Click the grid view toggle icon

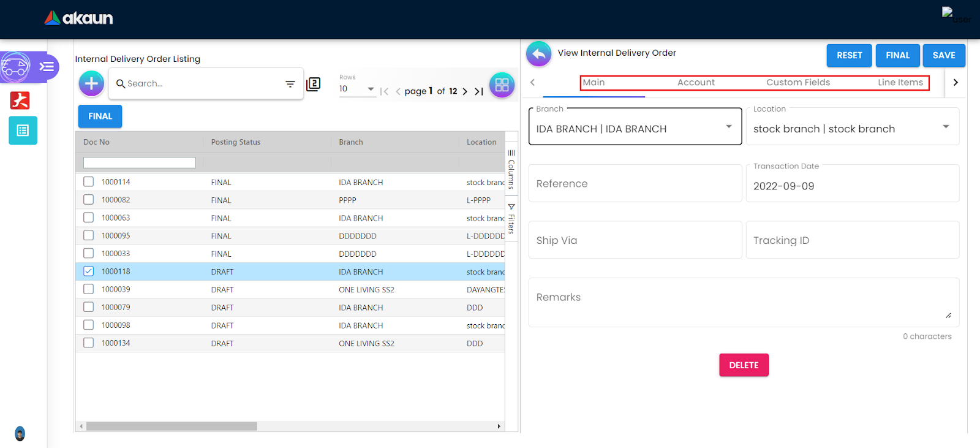coord(502,85)
